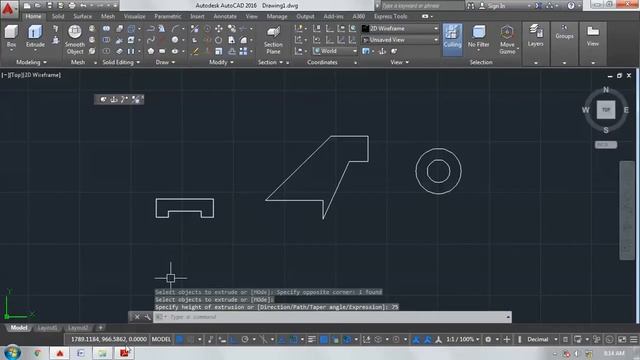640x360 pixels.
Task: Click the Smooth Object mesh tool
Action: click(x=75, y=32)
